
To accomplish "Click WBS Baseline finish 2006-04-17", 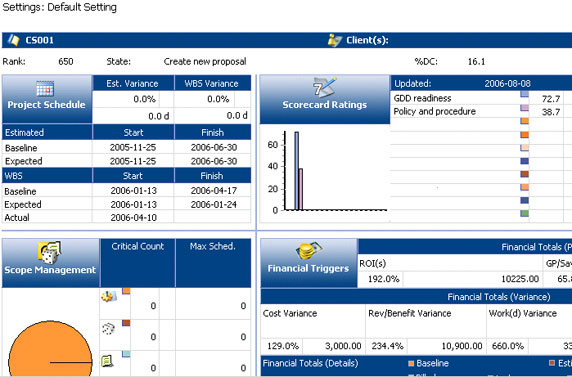I will pos(214,191).
